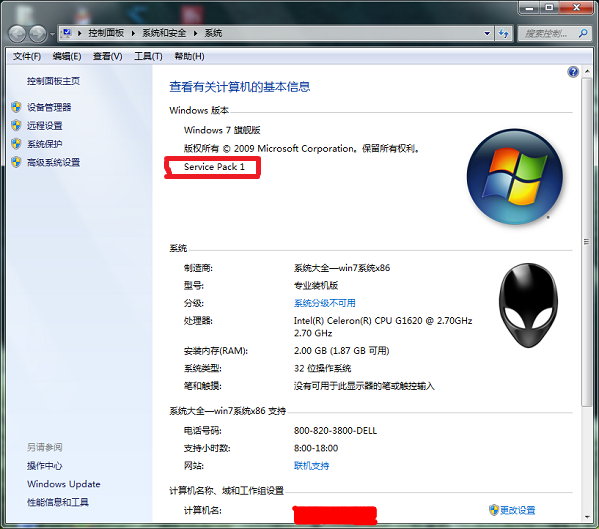
Task: Click the shield icon beside 系统保护
Action: point(16,144)
